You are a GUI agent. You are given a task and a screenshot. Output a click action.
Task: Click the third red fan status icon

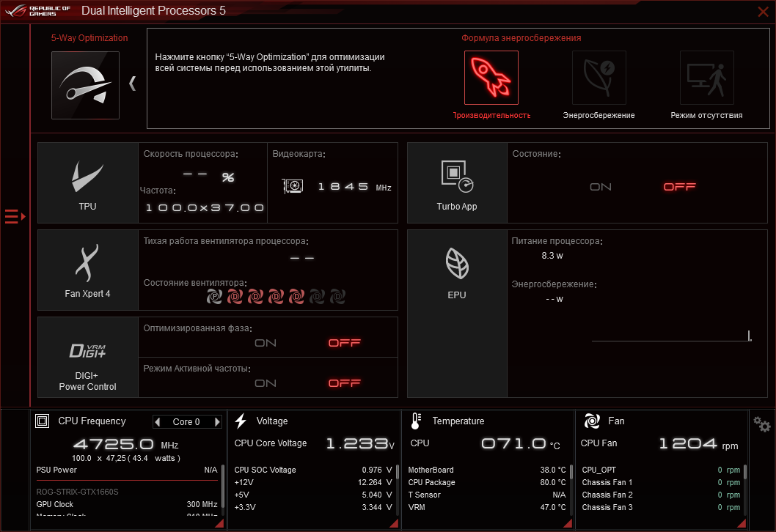click(255, 297)
